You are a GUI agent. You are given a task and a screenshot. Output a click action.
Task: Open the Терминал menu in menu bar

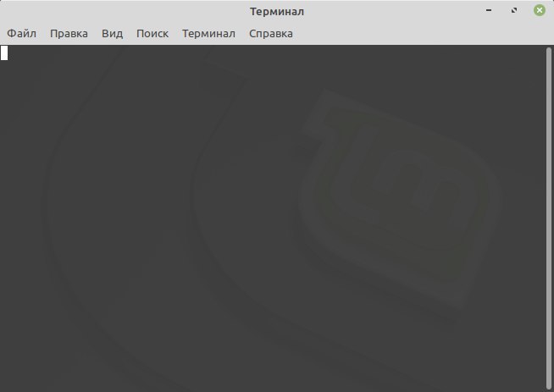(x=208, y=34)
